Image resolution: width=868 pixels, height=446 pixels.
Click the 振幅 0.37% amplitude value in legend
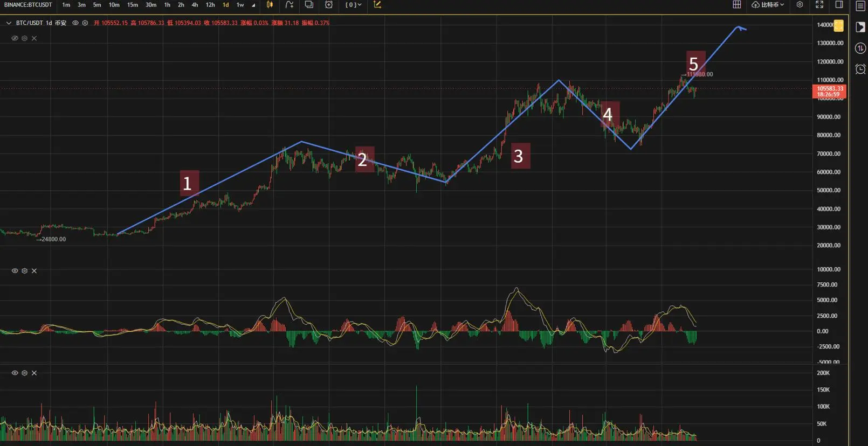click(x=315, y=23)
